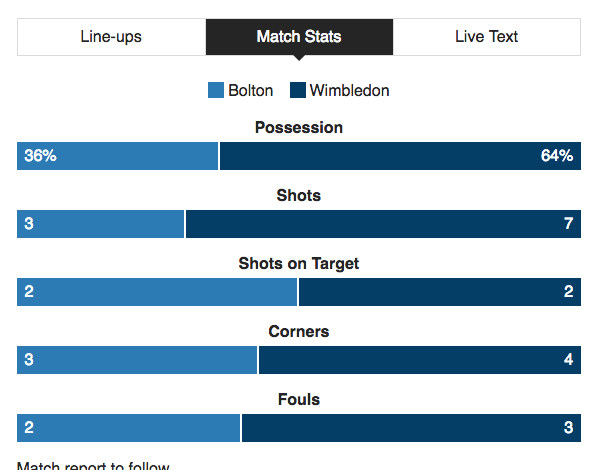
Task: Click the Wimbledon legend label
Action: [350, 91]
